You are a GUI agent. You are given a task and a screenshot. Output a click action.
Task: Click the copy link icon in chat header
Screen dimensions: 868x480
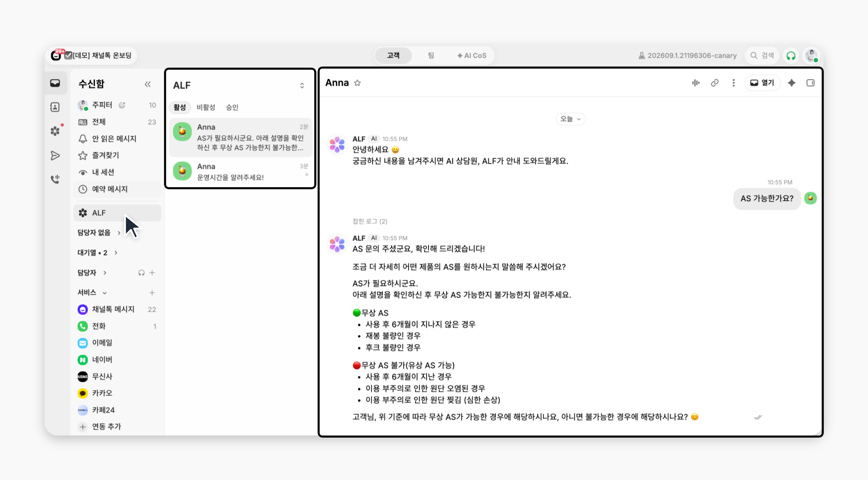click(714, 83)
